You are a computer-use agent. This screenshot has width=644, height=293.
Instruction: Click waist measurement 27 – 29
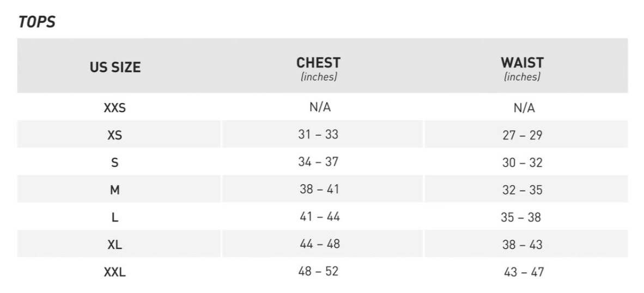[523, 135]
